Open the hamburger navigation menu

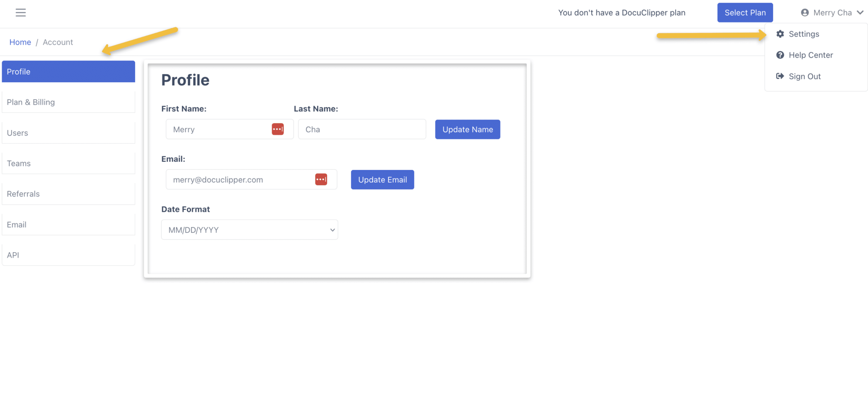click(20, 13)
